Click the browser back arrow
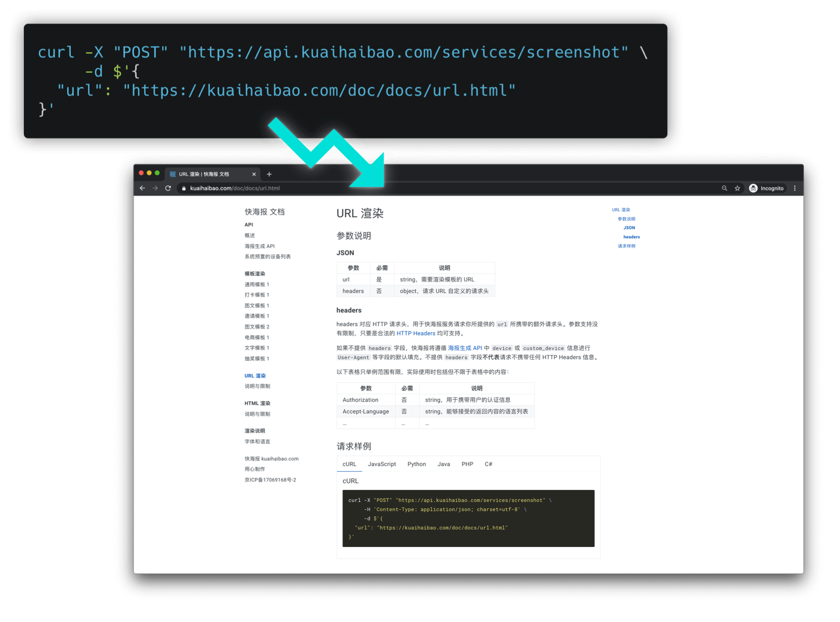 coord(142,188)
